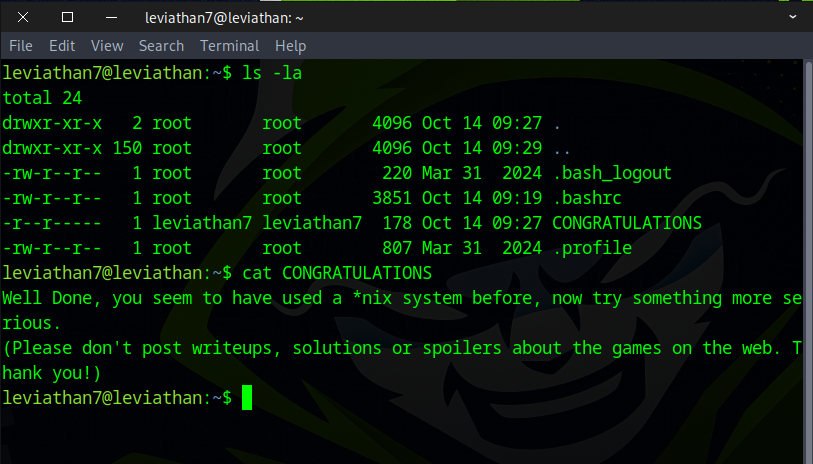
Task: Open the Edit menu
Action: (x=62, y=46)
